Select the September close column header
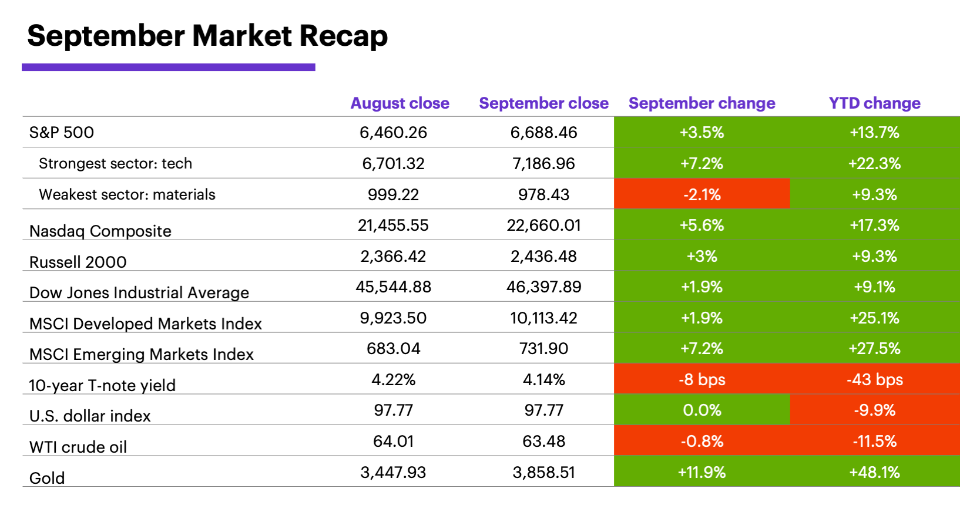Screen dimensions: 980x512 point(543,103)
